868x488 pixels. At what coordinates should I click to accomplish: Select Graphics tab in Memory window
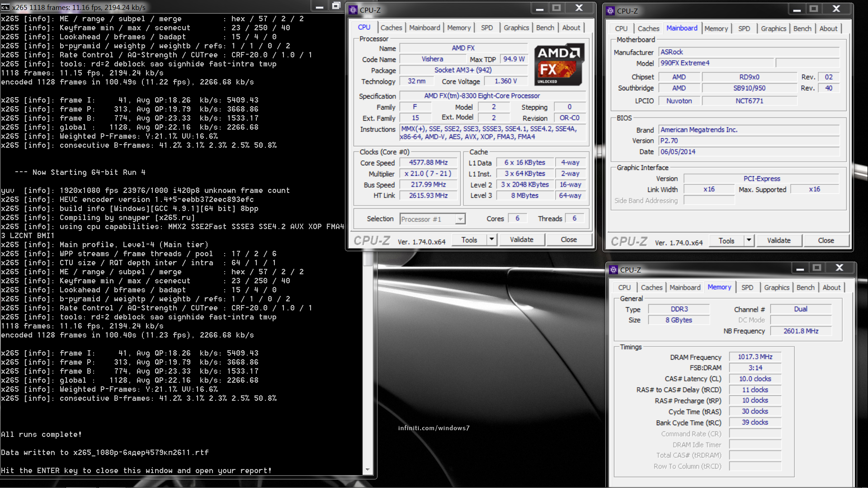click(x=776, y=287)
